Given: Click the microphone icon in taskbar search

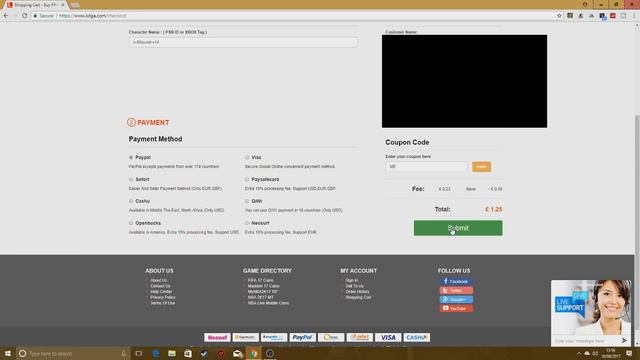Looking at the screenshot, I should 124,353.
